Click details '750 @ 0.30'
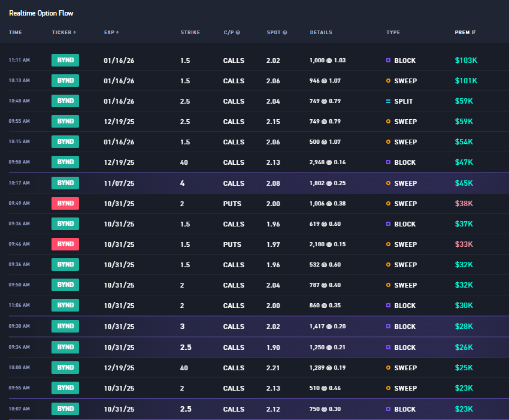Image resolution: width=509 pixels, height=420 pixels. click(x=325, y=409)
